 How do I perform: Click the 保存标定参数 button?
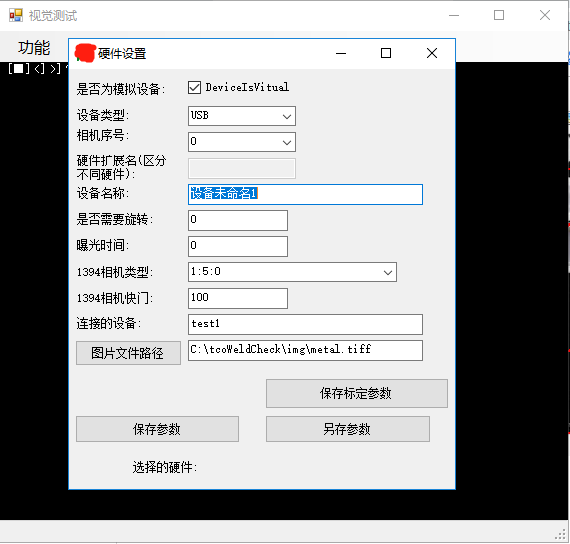click(357, 393)
